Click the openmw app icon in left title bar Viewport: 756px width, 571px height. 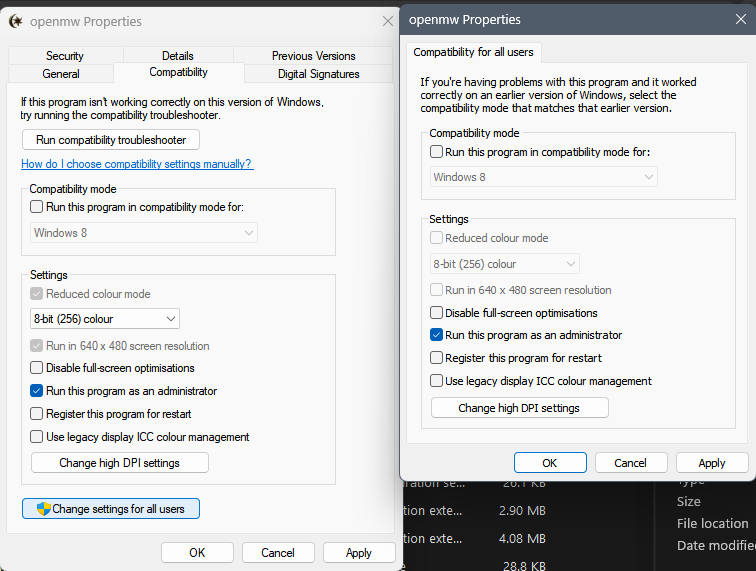click(x=16, y=21)
